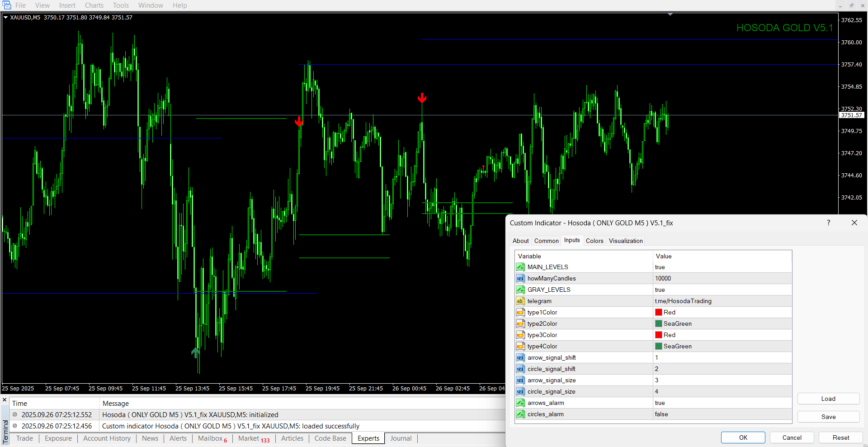
Task: Click the Load button for input presets
Action: click(x=828, y=399)
